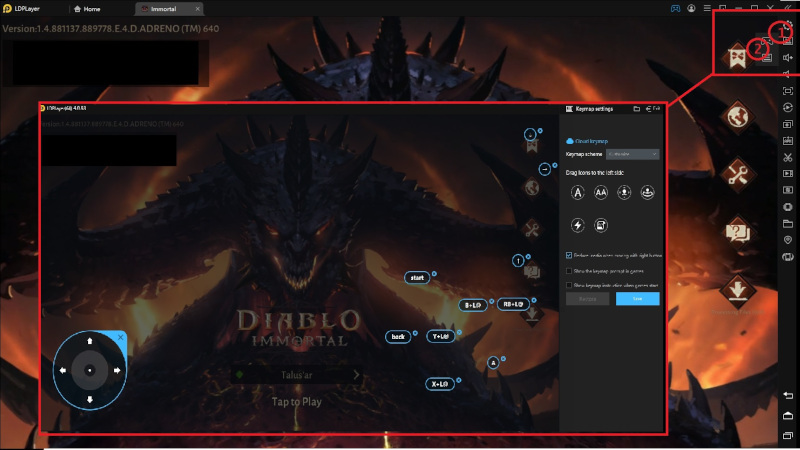
Task: Select the 'X+L' key mapping
Action: coord(440,384)
